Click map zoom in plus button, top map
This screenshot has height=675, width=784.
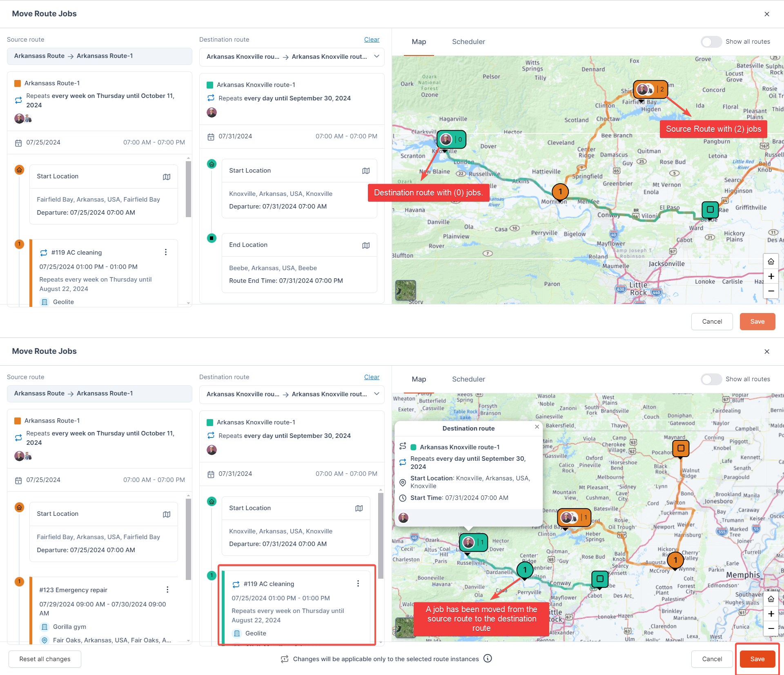click(x=771, y=276)
